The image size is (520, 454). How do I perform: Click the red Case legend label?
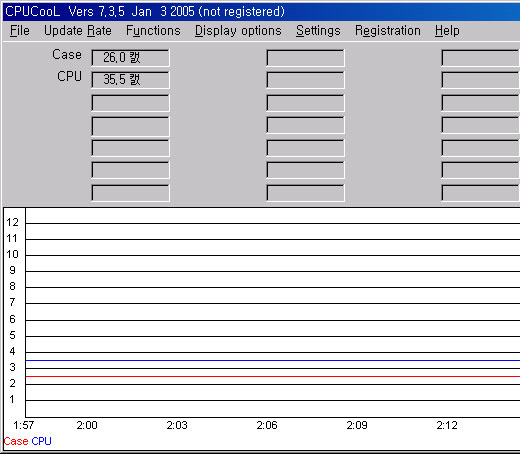point(16,441)
